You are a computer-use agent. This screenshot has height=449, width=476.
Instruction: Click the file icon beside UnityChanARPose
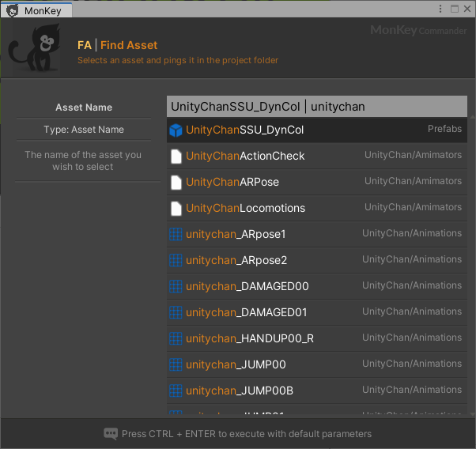click(x=176, y=183)
